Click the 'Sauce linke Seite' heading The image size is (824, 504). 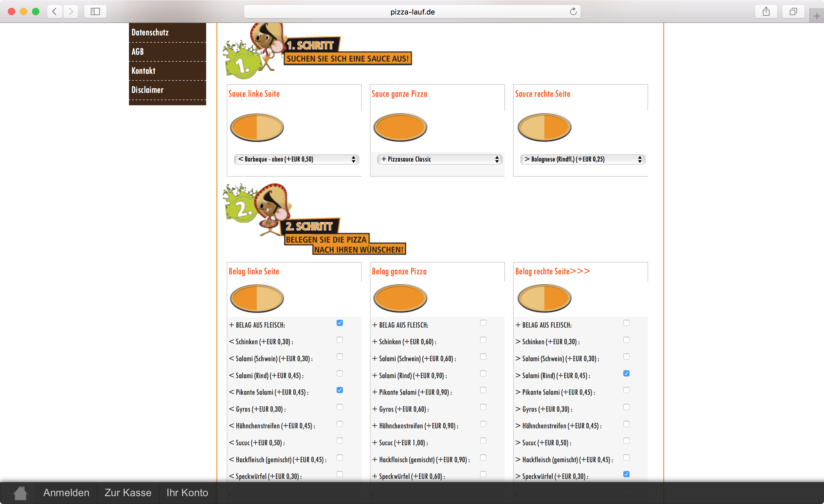click(x=254, y=94)
